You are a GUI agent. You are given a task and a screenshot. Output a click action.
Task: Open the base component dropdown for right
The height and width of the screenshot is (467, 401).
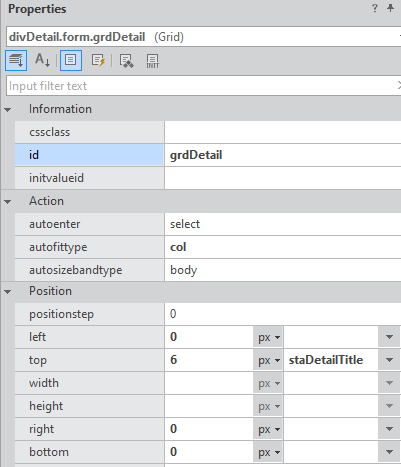click(389, 429)
